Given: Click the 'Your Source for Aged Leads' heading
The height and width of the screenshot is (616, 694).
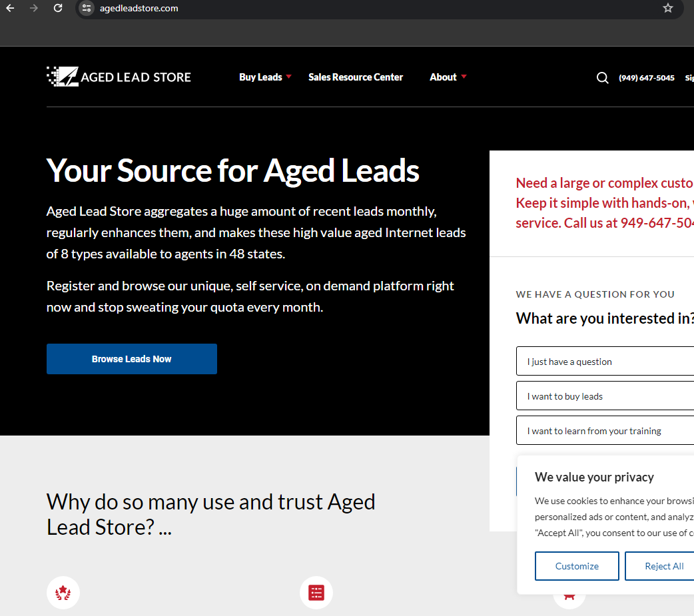Looking at the screenshot, I should click(x=233, y=171).
